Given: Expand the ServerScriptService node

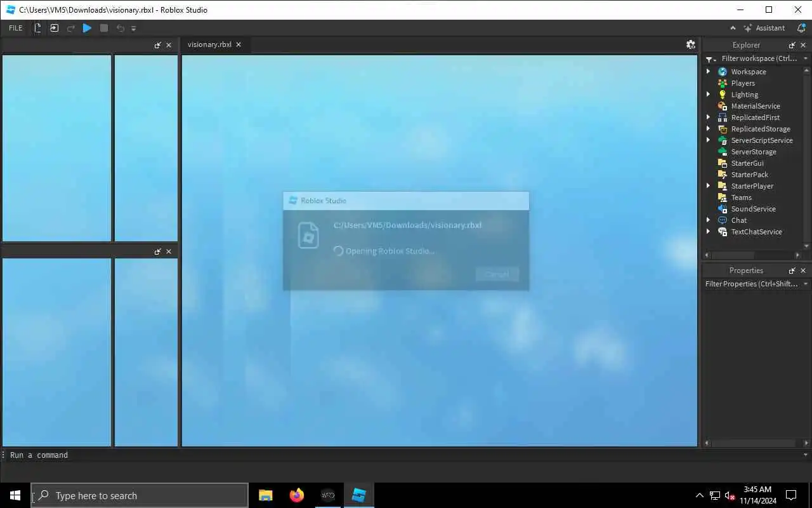Looking at the screenshot, I should click(x=709, y=140).
